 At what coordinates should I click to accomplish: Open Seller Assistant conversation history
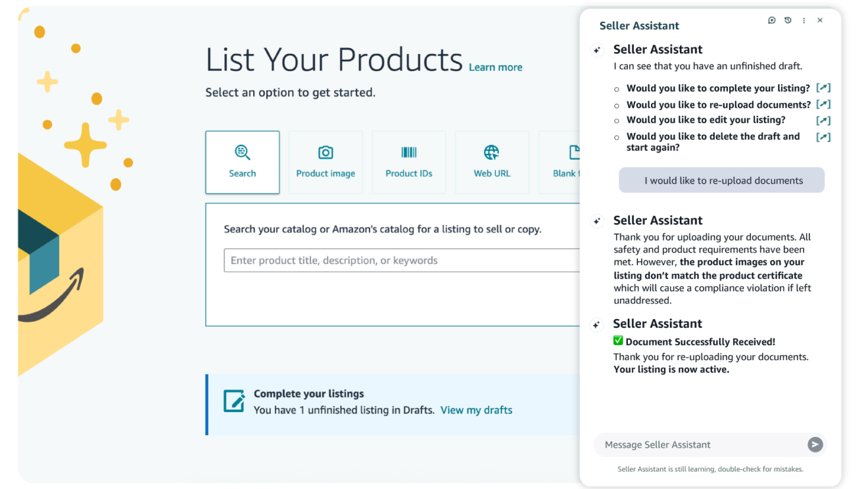(x=788, y=20)
